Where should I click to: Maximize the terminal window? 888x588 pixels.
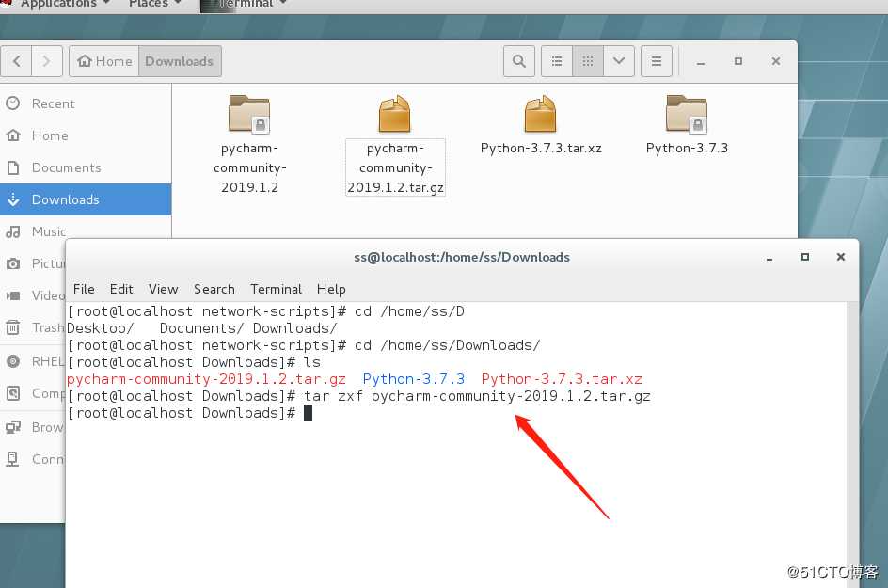pyautogui.click(x=805, y=257)
